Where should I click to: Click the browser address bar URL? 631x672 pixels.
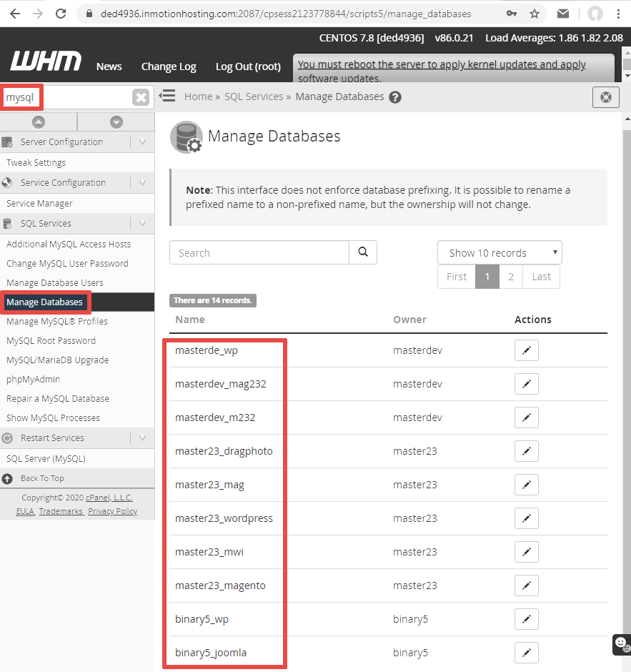[x=286, y=14]
